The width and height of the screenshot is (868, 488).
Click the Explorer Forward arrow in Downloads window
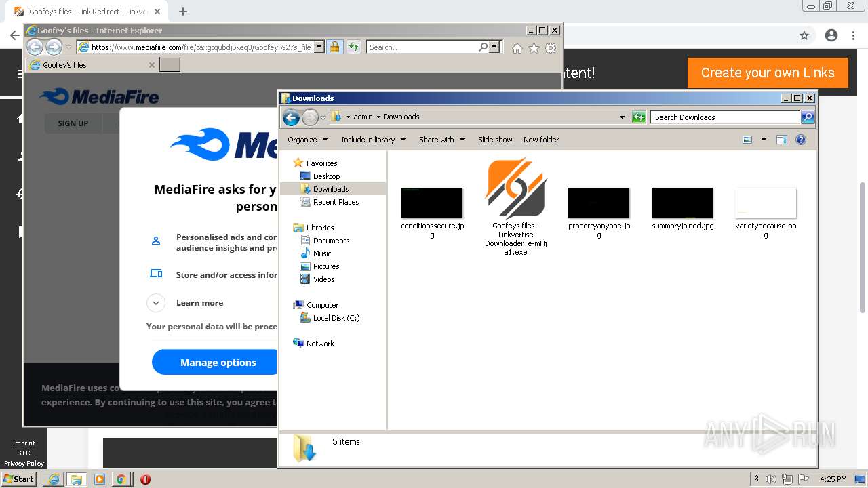(310, 117)
